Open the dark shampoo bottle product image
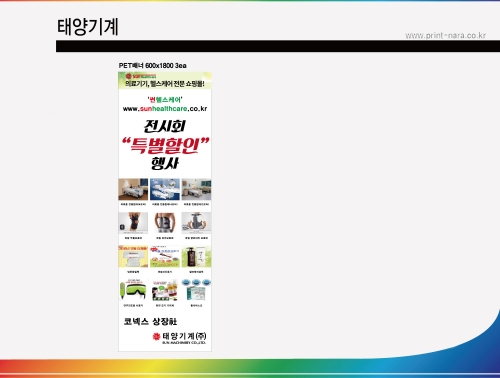The width and height of the screenshot is (500, 378). tap(196, 256)
